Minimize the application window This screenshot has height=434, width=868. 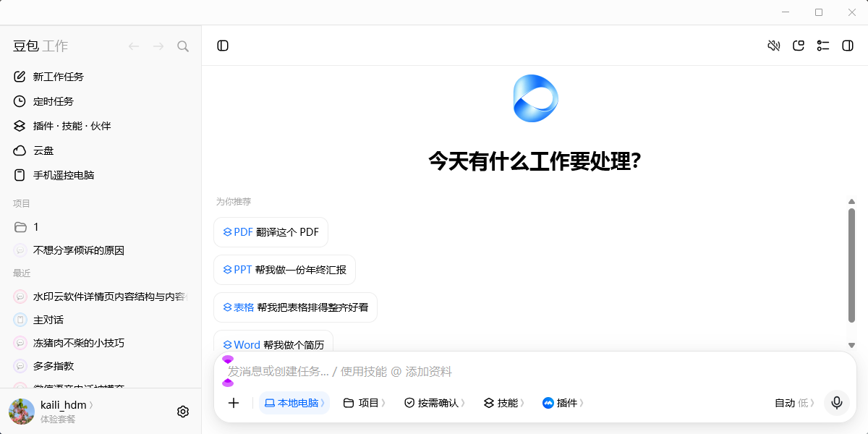(786, 12)
